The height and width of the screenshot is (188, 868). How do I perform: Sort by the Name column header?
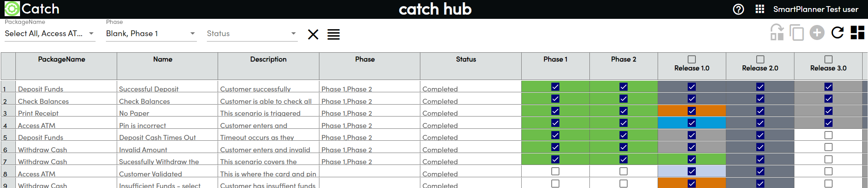click(163, 59)
